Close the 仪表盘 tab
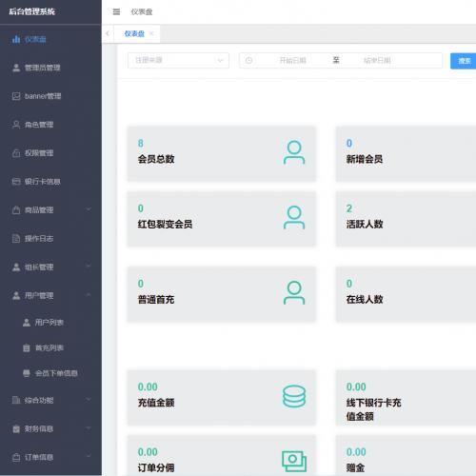476x476 pixels. tap(151, 33)
